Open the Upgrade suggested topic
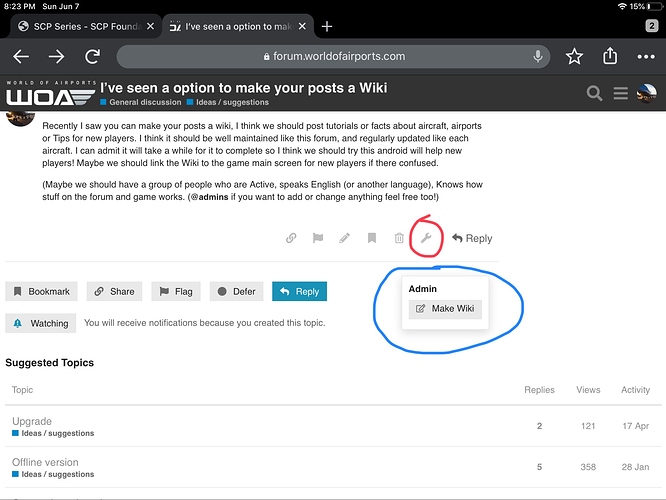 point(32,421)
